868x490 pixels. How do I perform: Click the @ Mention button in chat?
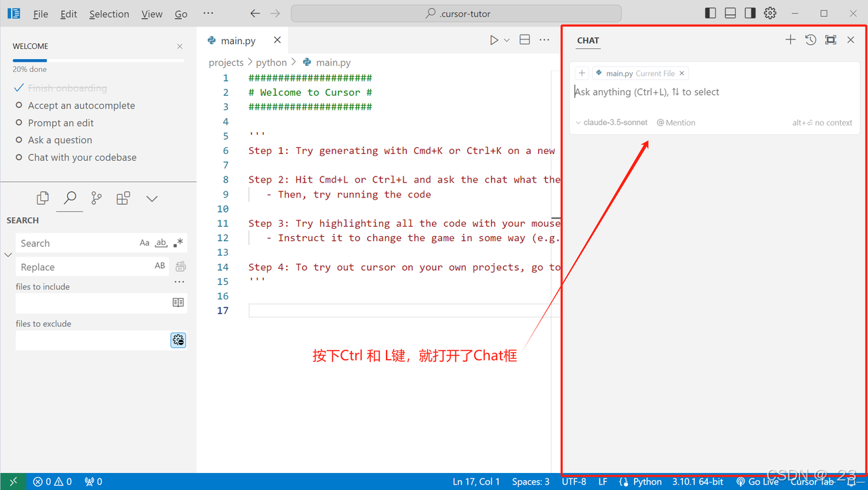coord(676,123)
